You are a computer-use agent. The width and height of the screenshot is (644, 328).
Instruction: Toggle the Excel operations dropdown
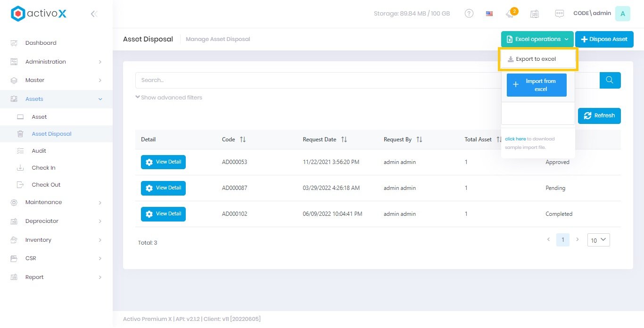tap(537, 39)
